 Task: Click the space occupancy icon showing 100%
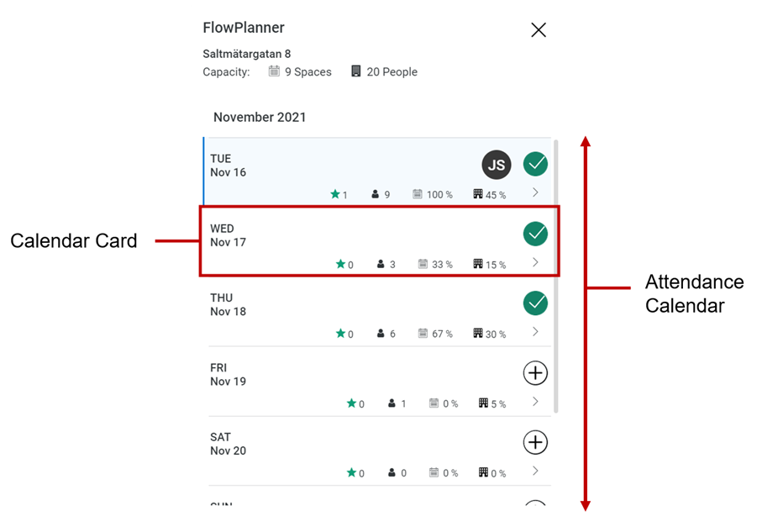(x=418, y=193)
